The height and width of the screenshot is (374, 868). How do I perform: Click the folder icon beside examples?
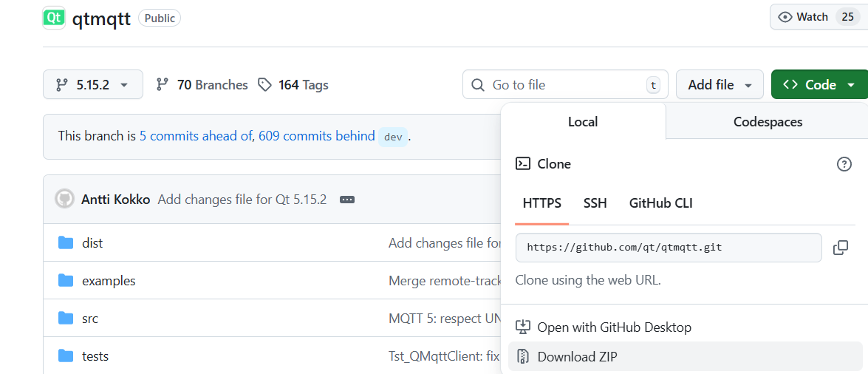click(x=66, y=280)
